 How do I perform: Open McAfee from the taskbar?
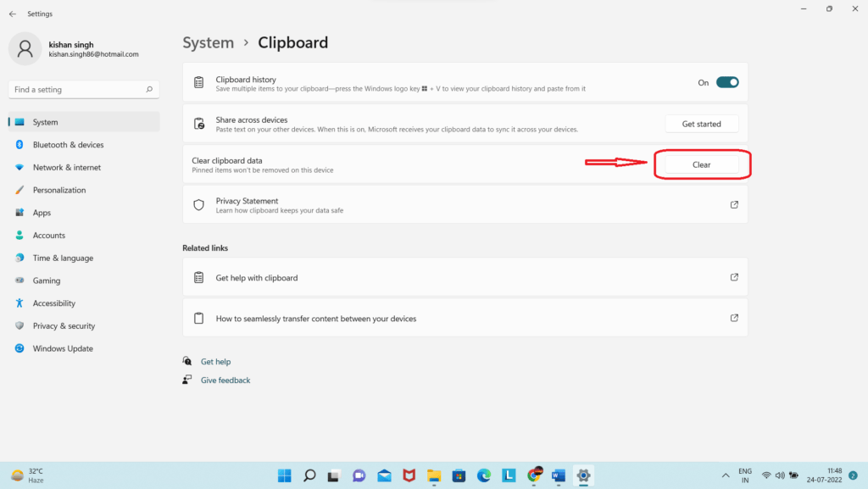409,475
